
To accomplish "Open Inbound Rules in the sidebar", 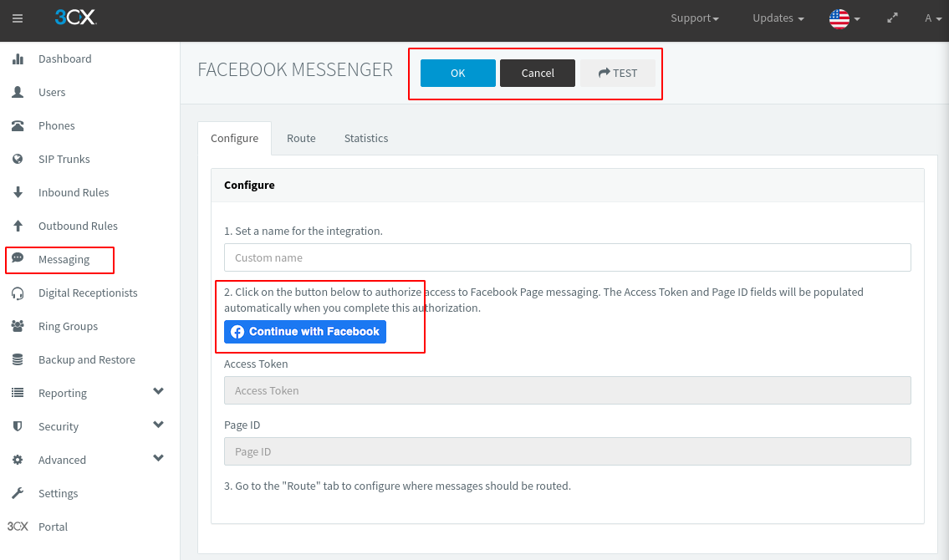I will 74,192.
